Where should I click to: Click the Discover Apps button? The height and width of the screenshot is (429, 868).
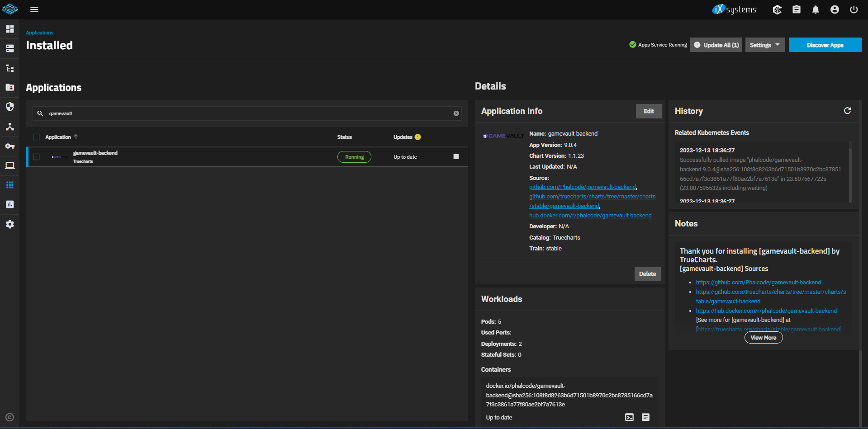point(825,45)
